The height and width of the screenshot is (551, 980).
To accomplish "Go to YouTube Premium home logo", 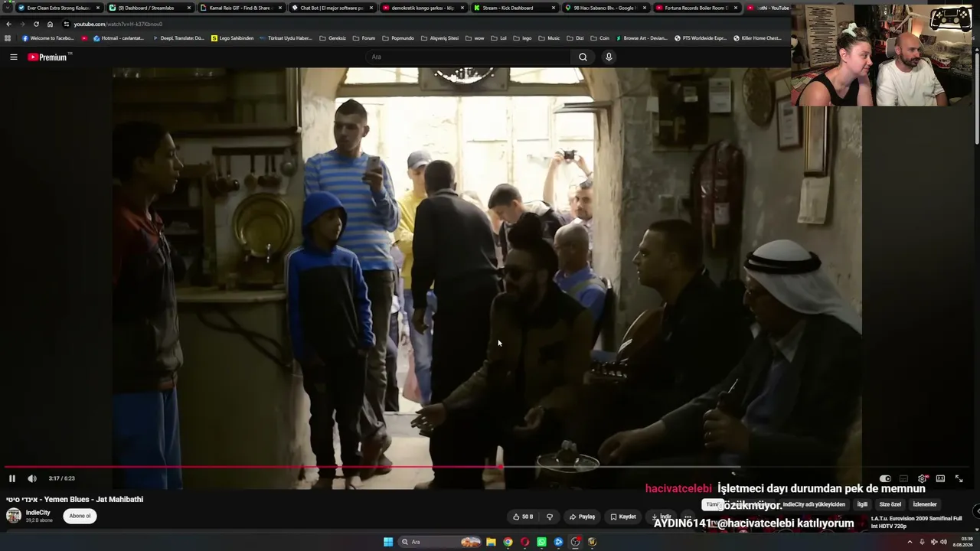I will 49,57.
